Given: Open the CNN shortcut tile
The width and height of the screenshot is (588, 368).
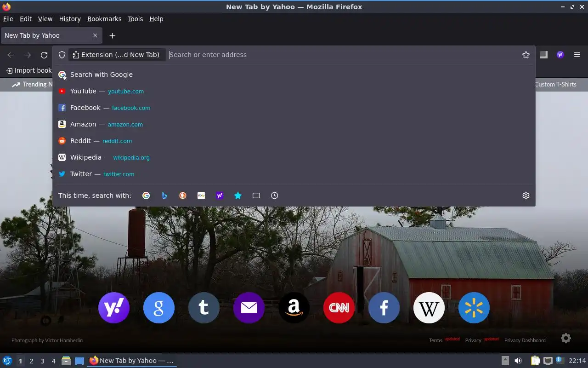Looking at the screenshot, I should (x=339, y=308).
